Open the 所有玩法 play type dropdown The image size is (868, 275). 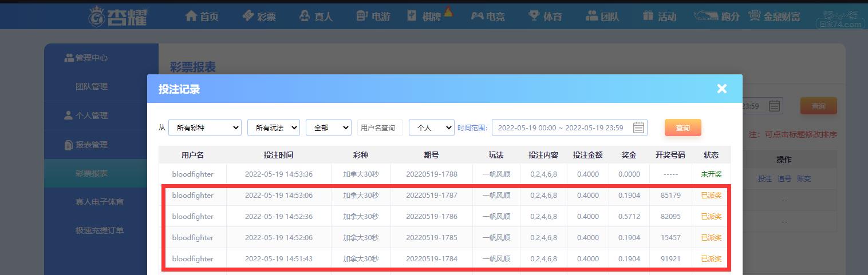274,127
